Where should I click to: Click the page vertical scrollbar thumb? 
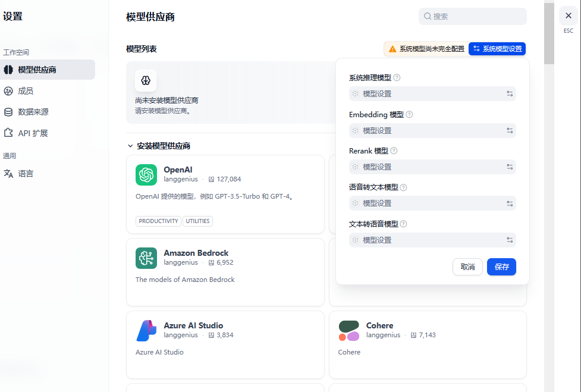tap(549, 33)
